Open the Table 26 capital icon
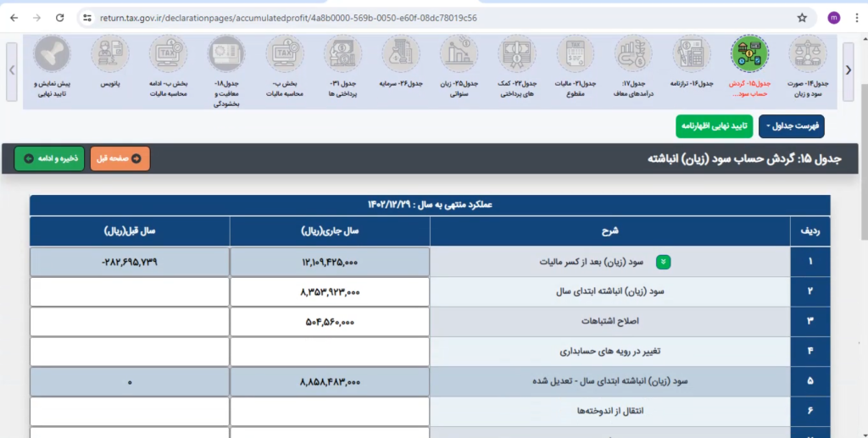The image size is (868, 438). tap(401, 54)
